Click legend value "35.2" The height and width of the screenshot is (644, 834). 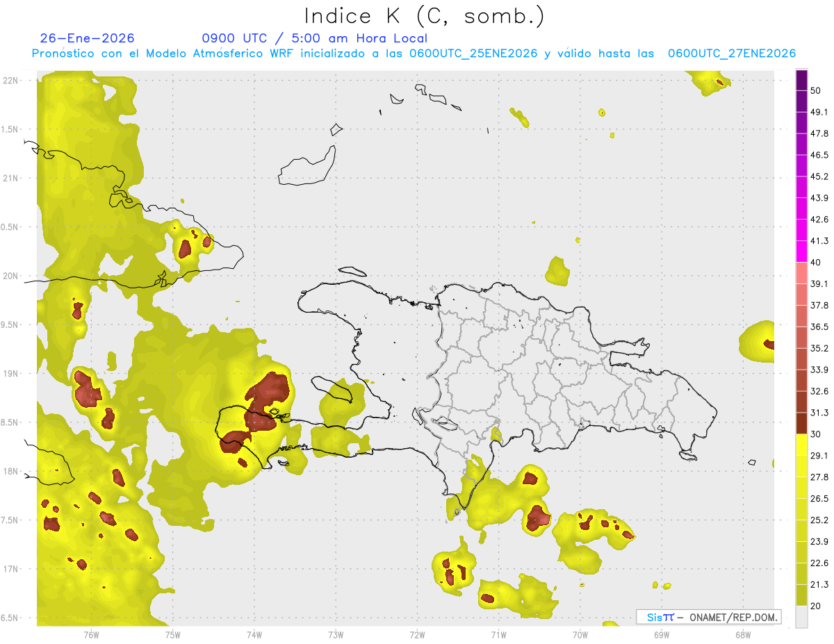pos(819,348)
